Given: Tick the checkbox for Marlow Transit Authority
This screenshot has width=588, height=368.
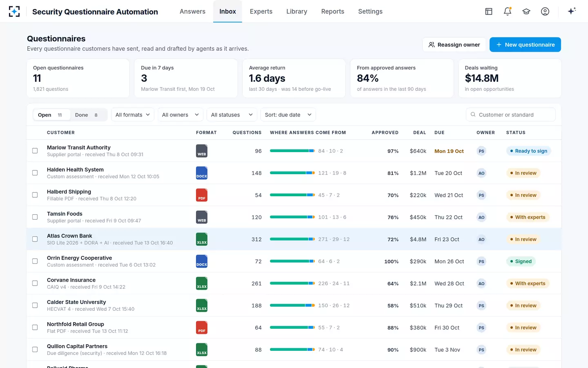Looking at the screenshot, I should (x=35, y=151).
